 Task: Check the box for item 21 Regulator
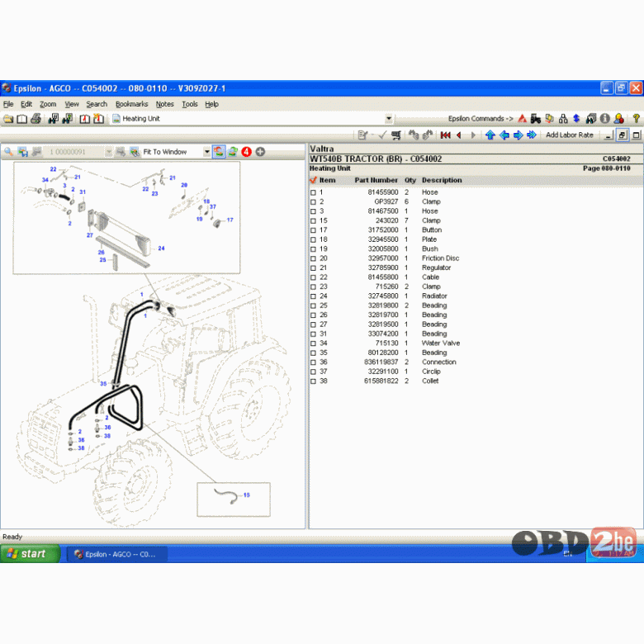tap(314, 268)
